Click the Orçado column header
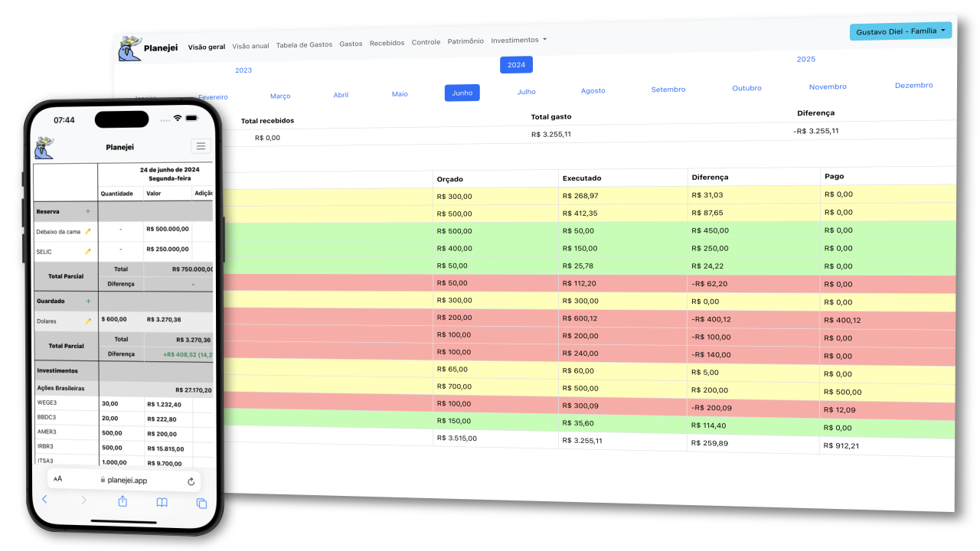This screenshot has height=551, width=980. [x=449, y=179]
